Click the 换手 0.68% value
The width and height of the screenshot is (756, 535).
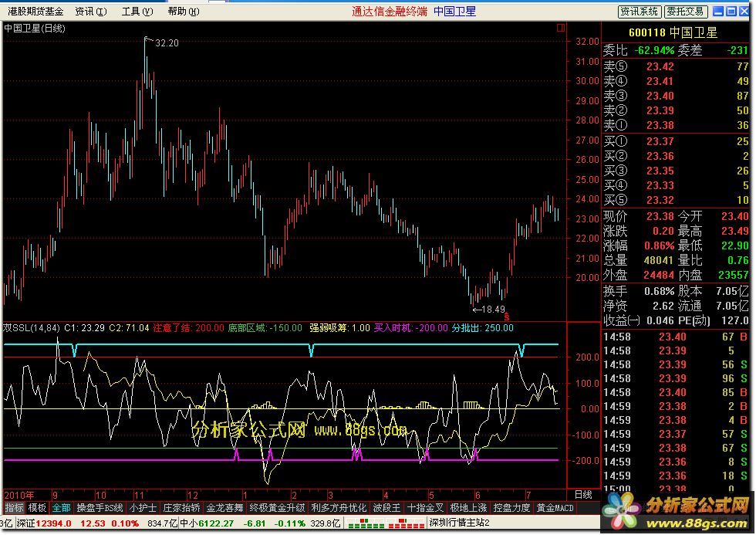[x=659, y=291]
